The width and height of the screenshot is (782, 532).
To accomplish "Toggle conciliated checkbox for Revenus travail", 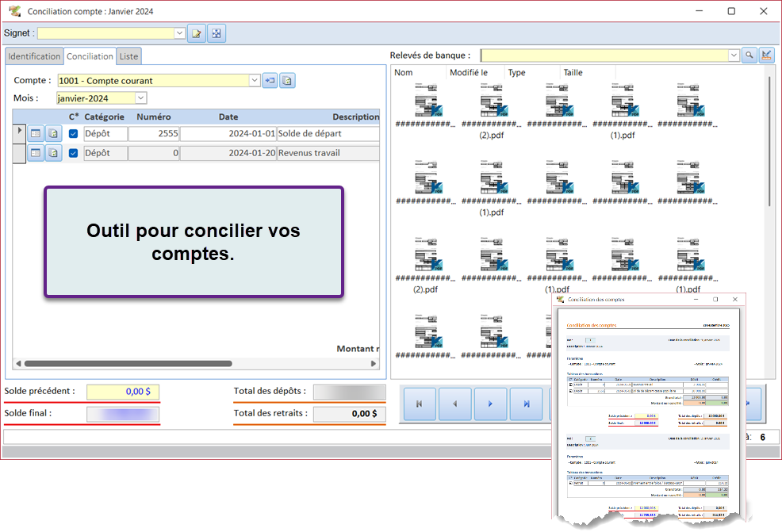I will click(74, 153).
